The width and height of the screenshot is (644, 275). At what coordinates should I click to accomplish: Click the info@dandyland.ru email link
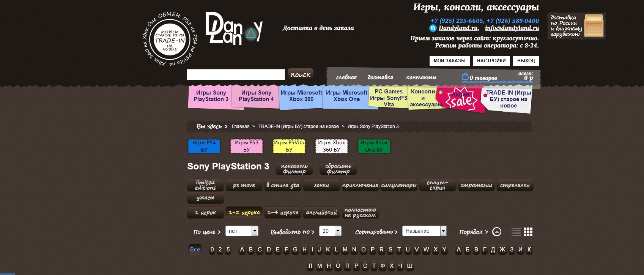coord(512,28)
